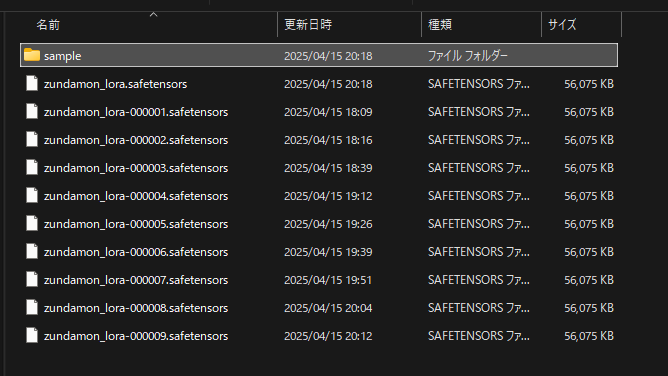Click the 2025/04/15 20:12 date entry
Screen dimensions: 668x376
328,336
